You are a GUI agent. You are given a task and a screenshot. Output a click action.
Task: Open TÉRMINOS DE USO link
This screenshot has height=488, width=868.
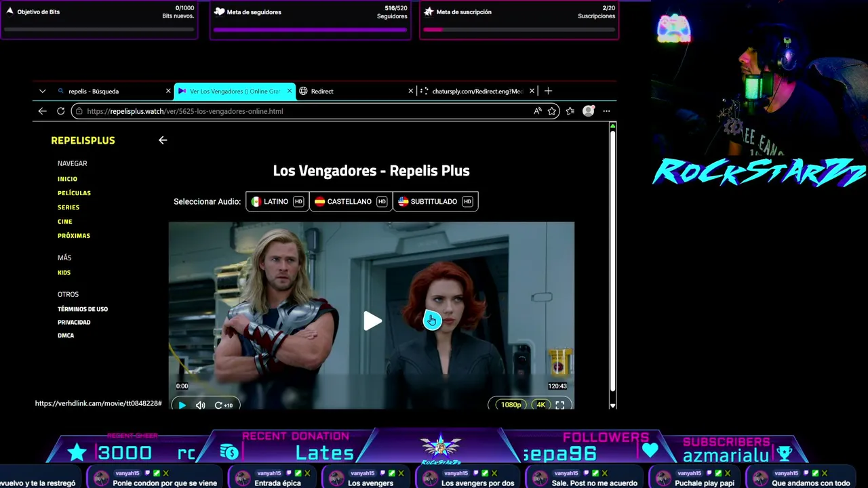(x=83, y=309)
